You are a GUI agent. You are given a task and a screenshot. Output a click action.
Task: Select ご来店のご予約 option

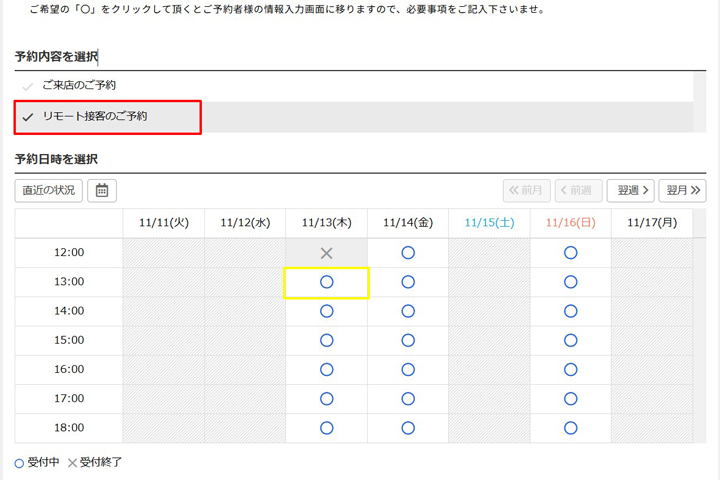[x=79, y=86]
